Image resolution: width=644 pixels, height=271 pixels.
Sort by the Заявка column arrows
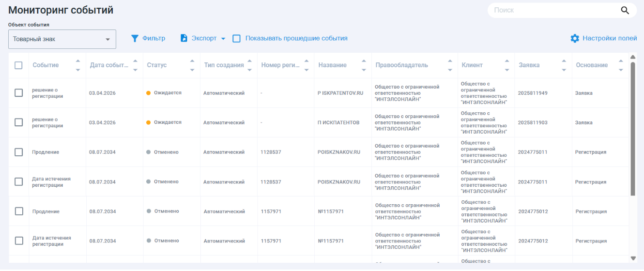[564, 65]
